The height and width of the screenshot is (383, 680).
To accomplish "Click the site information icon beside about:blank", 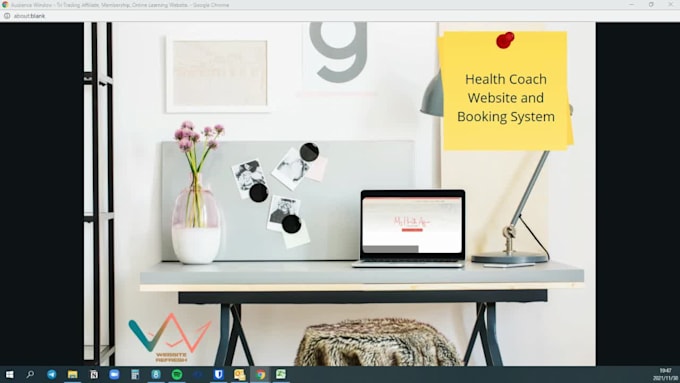I will click(7, 16).
